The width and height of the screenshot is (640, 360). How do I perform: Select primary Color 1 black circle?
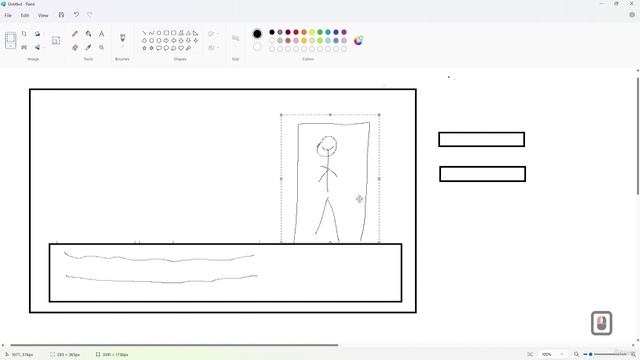click(x=257, y=34)
